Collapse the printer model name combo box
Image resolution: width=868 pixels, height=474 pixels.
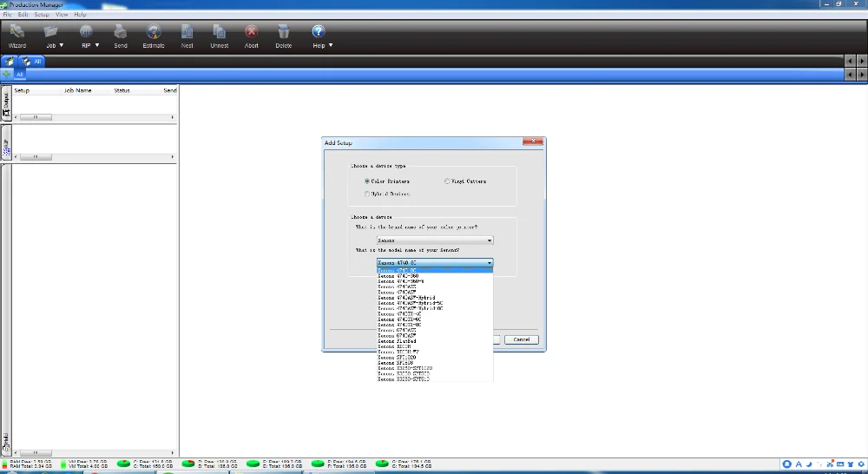(435, 262)
